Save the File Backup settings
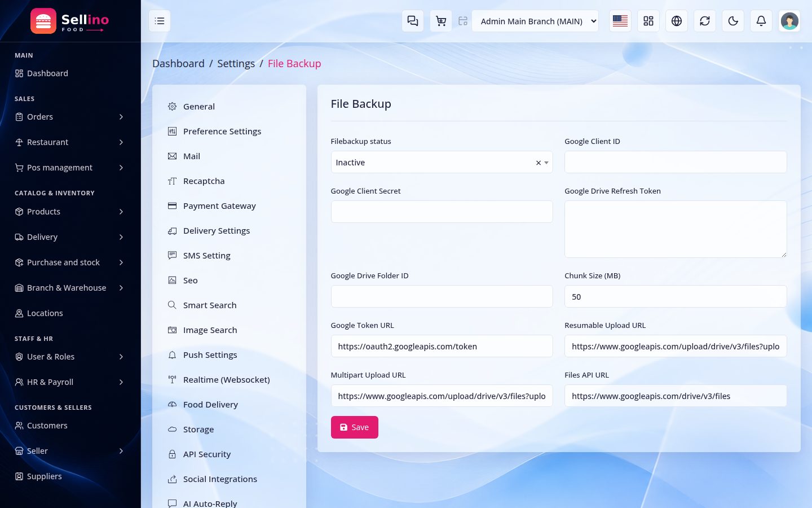Image resolution: width=812 pixels, height=508 pixels. 354,427
